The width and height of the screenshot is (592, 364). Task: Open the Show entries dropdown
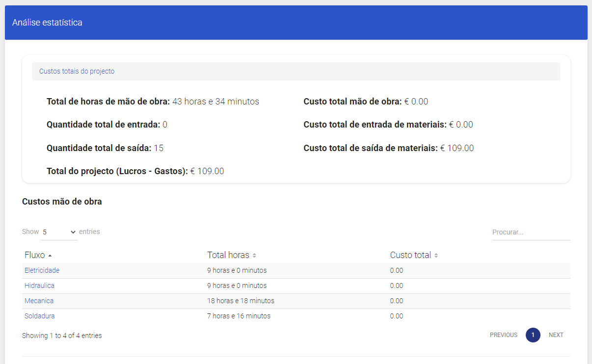[59, 232]
